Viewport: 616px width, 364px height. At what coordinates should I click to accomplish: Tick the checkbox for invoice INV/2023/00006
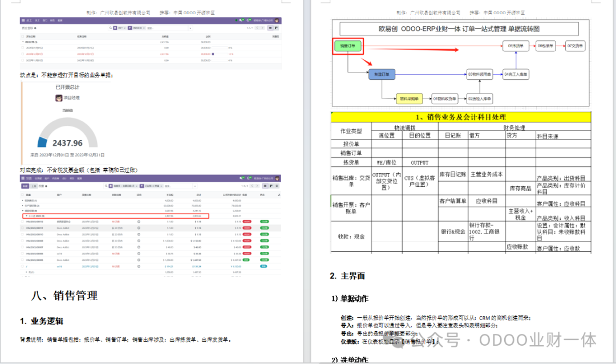coord(22,253)
